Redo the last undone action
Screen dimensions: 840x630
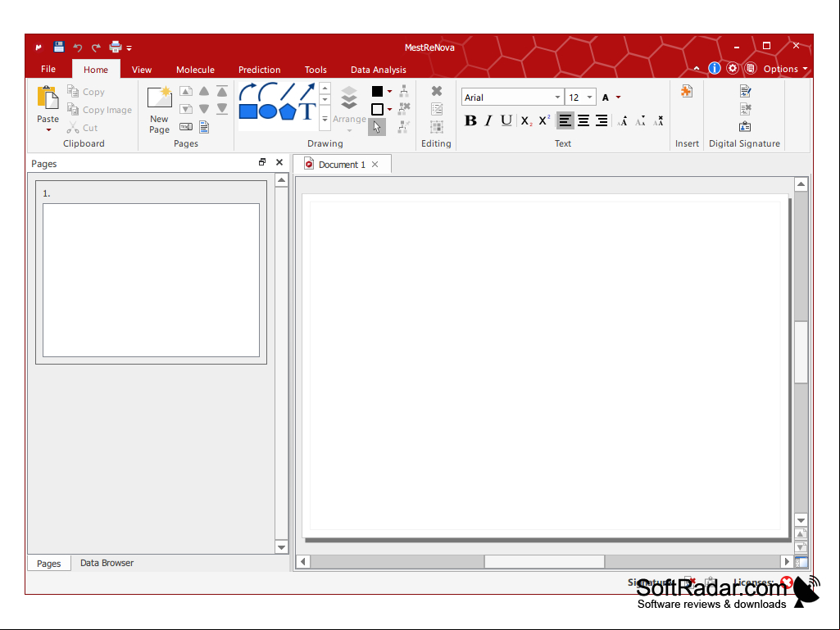coord(96,48)
